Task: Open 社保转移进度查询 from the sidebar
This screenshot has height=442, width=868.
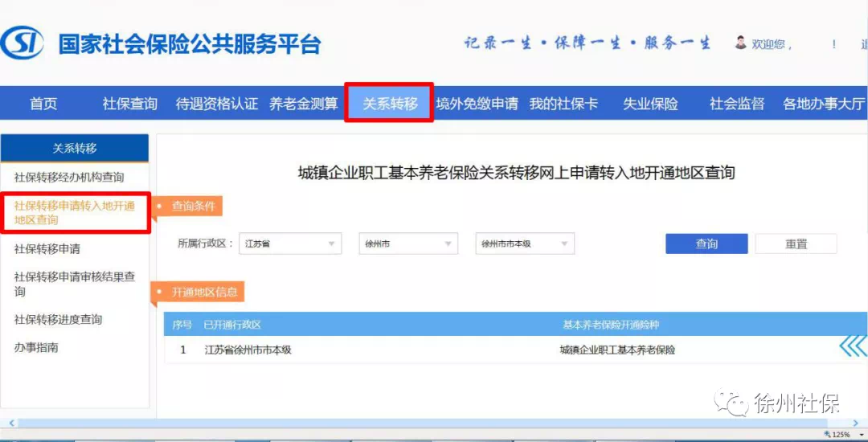Action: pos(58,320)
